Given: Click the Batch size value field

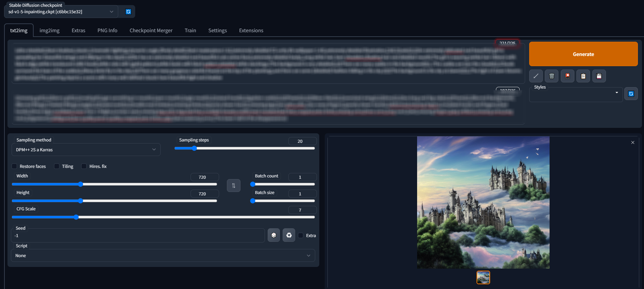Looking at the screenshot, I should [x=302, y=194].
